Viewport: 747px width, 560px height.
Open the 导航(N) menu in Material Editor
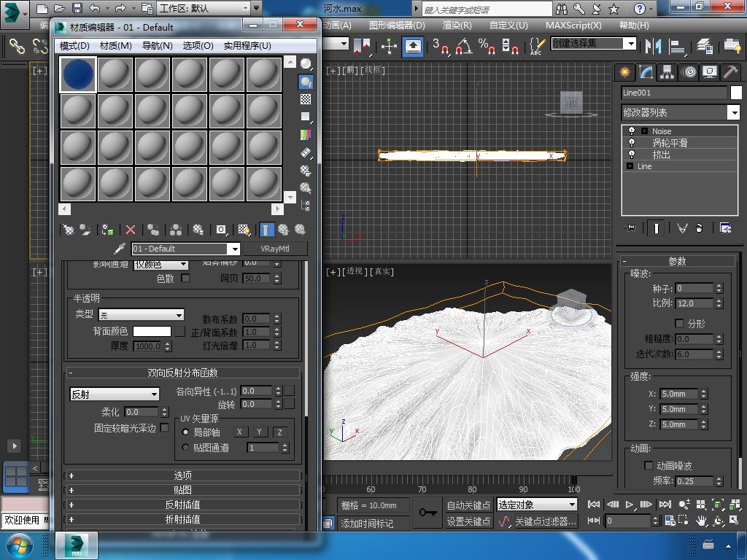pyautogui.click(x=157, y=45)
